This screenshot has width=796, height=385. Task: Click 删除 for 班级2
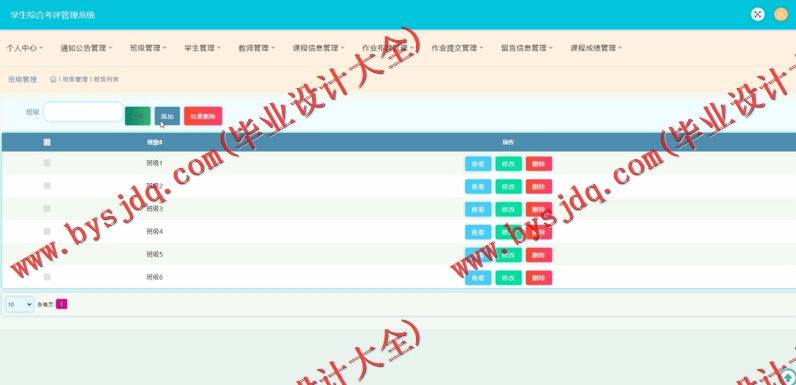point(539,186)
